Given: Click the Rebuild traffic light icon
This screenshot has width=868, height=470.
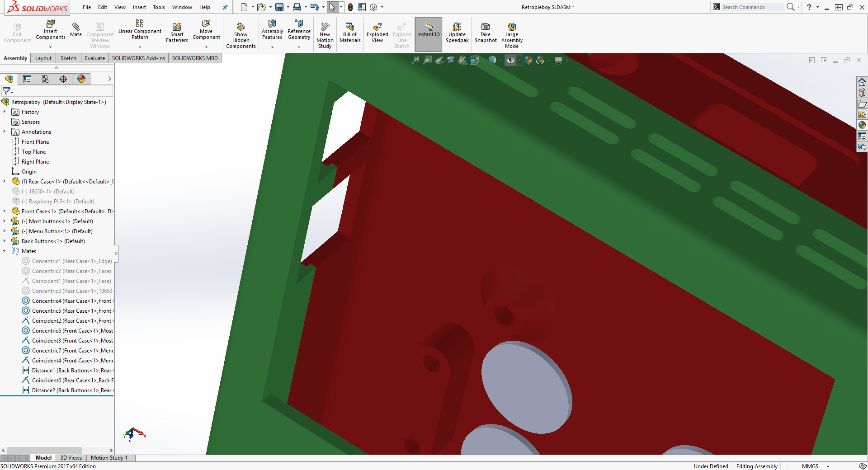Looking at the screenshot, I should [350, 7].
